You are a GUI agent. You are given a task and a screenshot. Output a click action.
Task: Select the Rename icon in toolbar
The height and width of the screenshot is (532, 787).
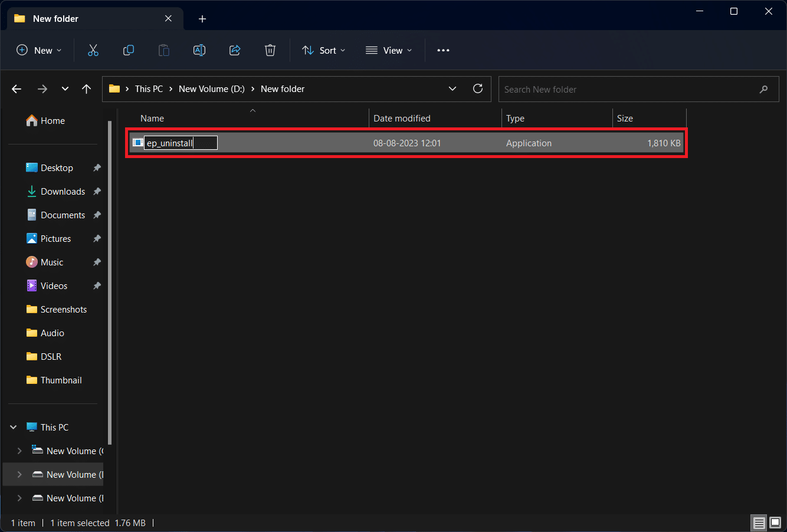pos(199,50)
